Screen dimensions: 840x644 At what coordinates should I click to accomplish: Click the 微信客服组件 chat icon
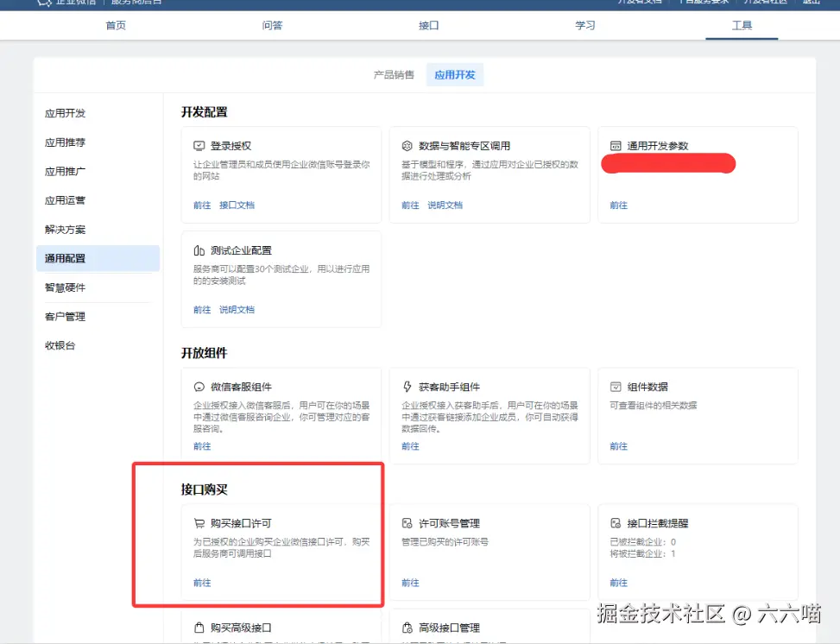(199, 387)
